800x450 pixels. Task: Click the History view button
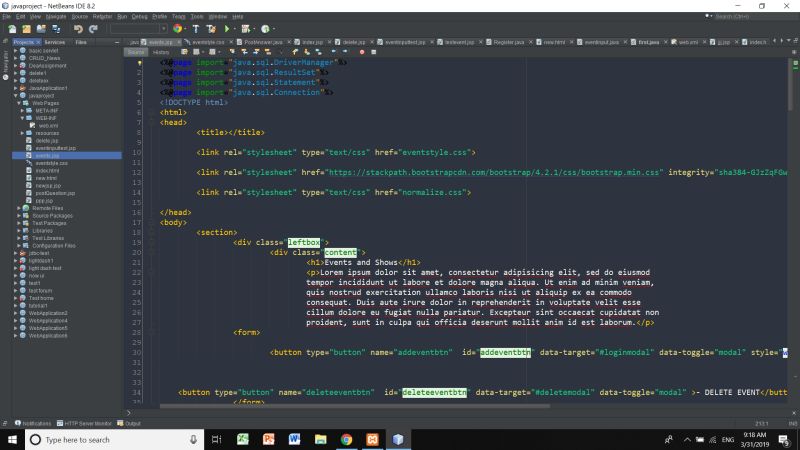pos(160,52)
